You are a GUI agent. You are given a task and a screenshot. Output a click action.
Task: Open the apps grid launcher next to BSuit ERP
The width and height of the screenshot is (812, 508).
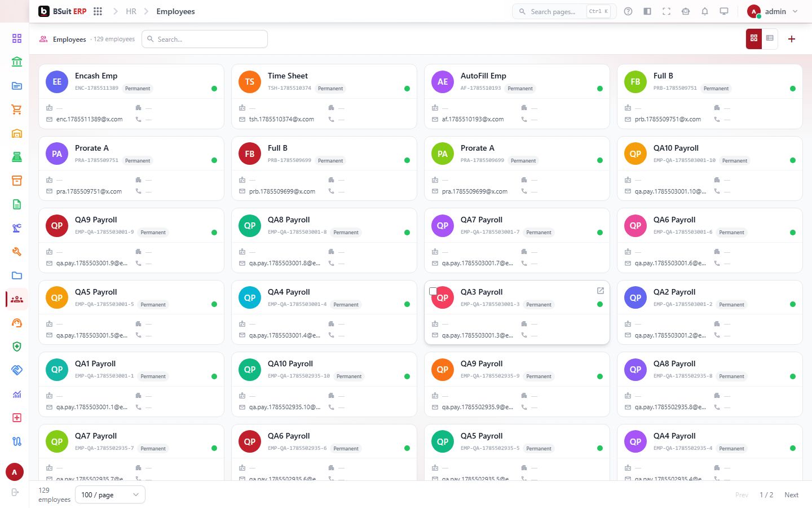click(98, 11)
